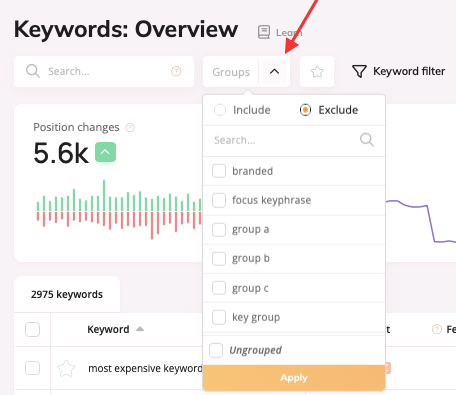Click the help icon beside Position changes
Screen dimensions: 456x395
(130, 127)
